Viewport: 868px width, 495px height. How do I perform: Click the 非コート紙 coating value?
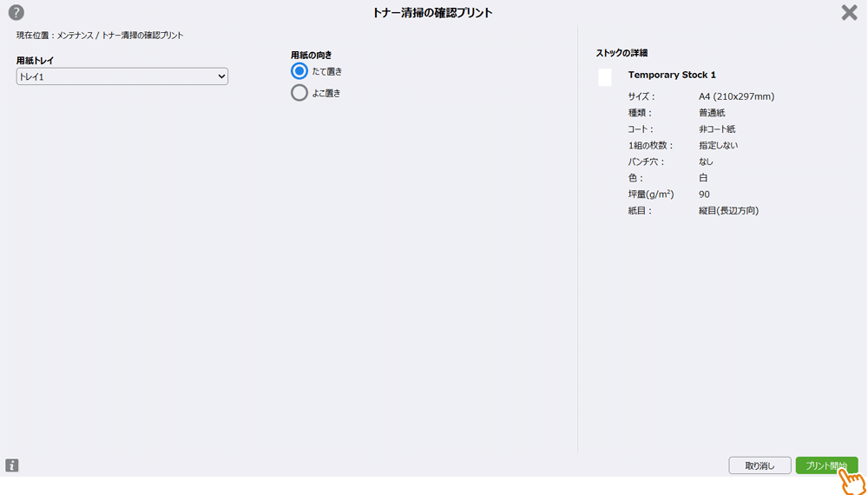coord(717,129)
